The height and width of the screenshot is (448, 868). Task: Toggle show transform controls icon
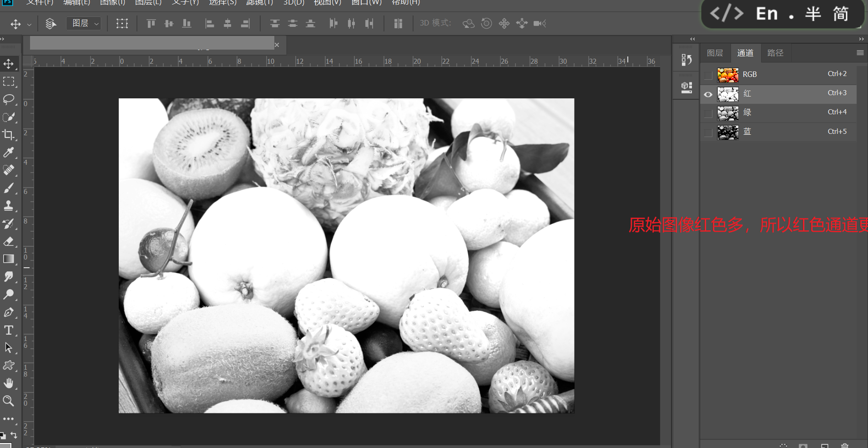coord(122,23)
